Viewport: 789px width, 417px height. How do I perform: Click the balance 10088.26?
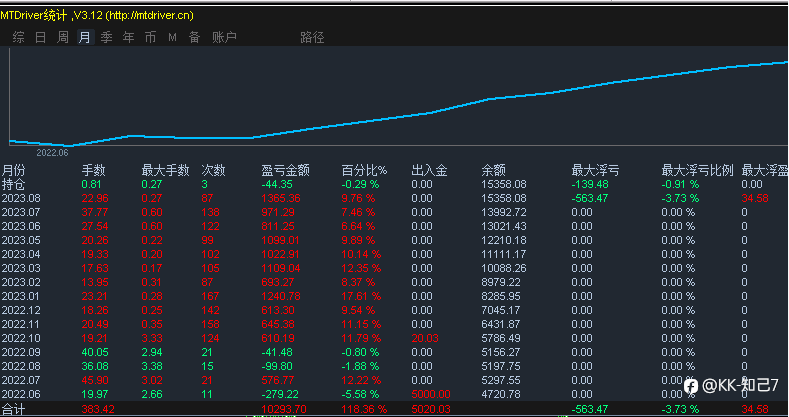[x=504, y=268]
